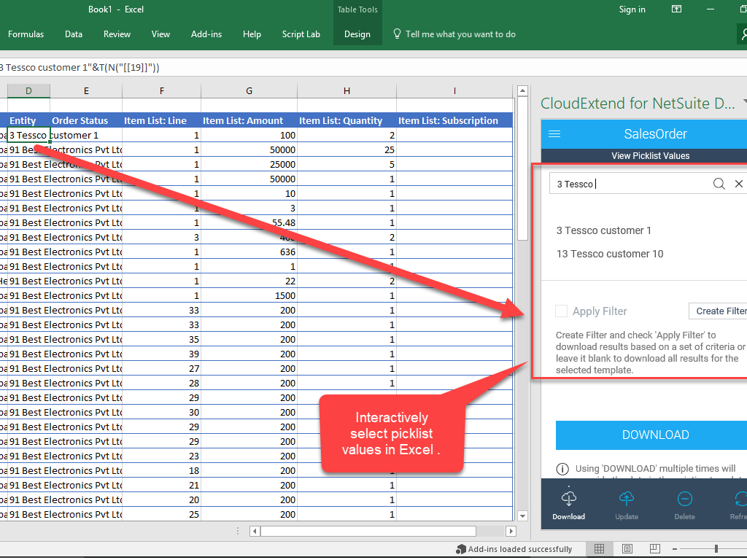This screenshot has height=560, width=747.
Task: Open the Help ribbon tab
Action: pyautogui.click(x=252, y=34)
